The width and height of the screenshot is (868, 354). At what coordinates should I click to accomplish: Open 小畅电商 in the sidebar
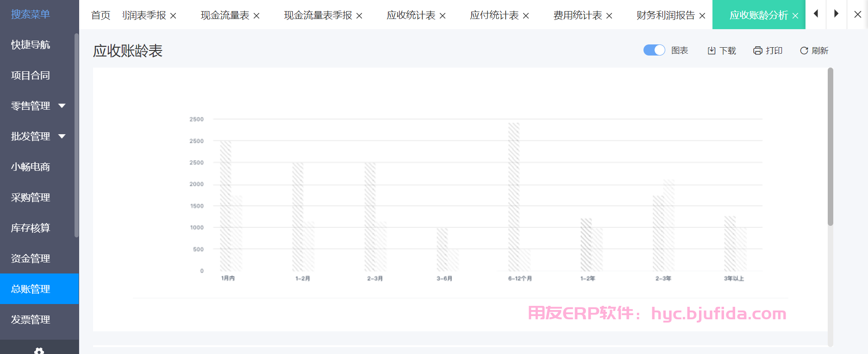pos(31,167)
